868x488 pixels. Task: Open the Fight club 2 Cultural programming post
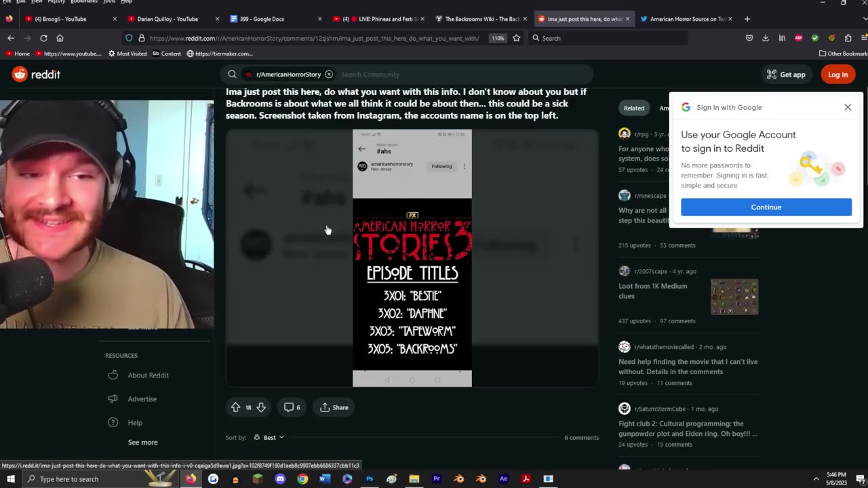click(688, 428)
